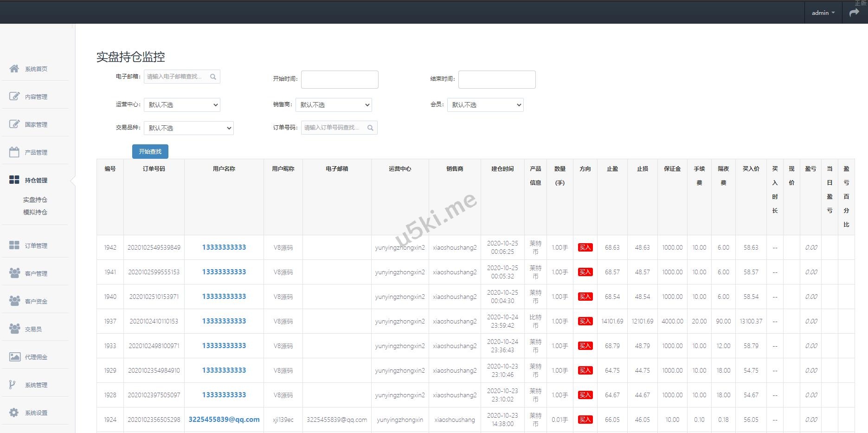
Task: Open user link 3225455839@qq.com in table
Action: (224, 420)
